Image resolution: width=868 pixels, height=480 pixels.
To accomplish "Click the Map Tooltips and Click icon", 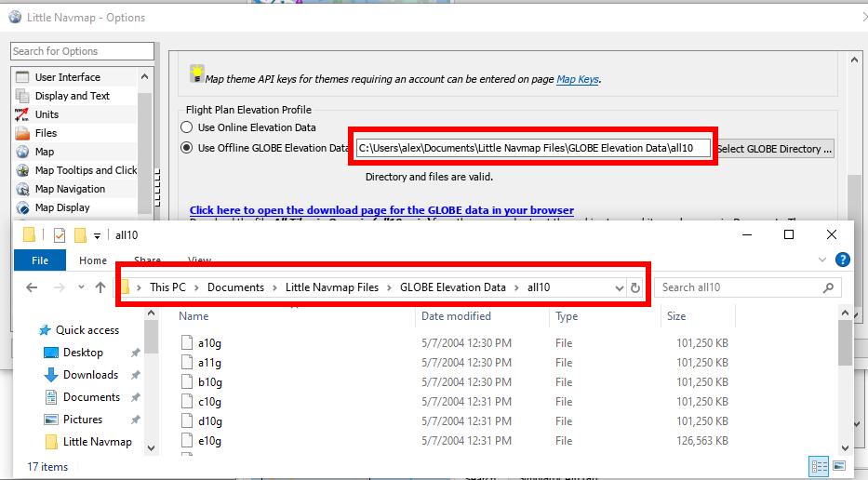I will tap(22, 170).
